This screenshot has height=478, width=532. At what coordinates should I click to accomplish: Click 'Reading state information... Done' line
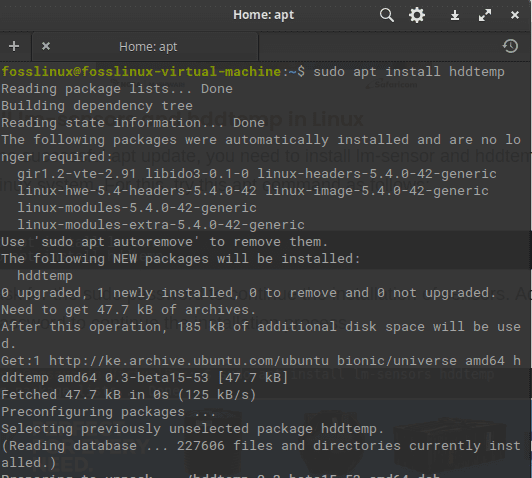[133, 123]
